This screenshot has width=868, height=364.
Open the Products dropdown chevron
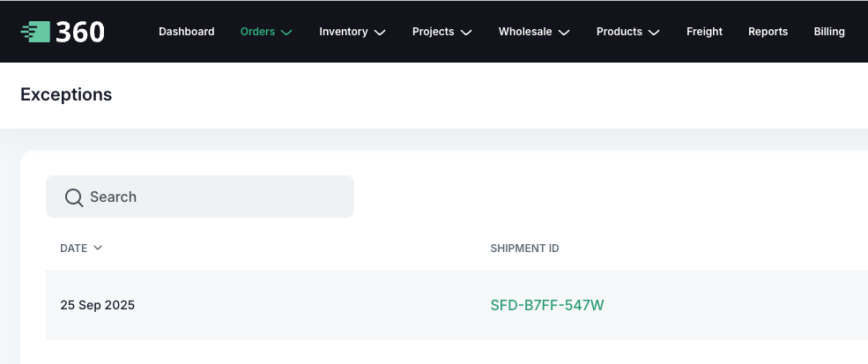(654, 33)
